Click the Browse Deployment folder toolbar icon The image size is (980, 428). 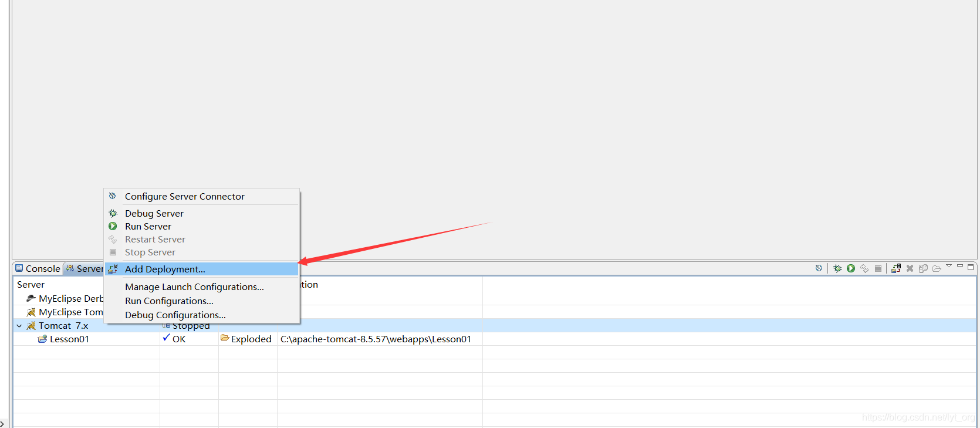937,268
